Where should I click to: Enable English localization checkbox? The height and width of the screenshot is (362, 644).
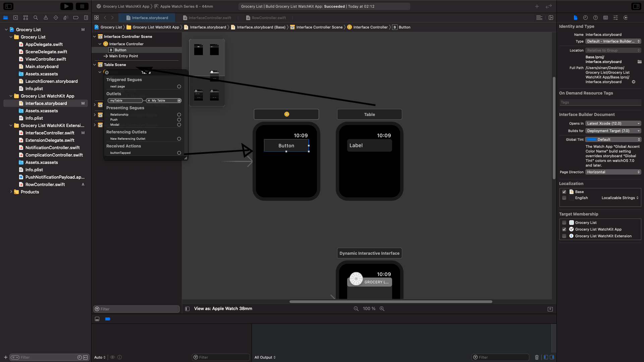point(564,198)
